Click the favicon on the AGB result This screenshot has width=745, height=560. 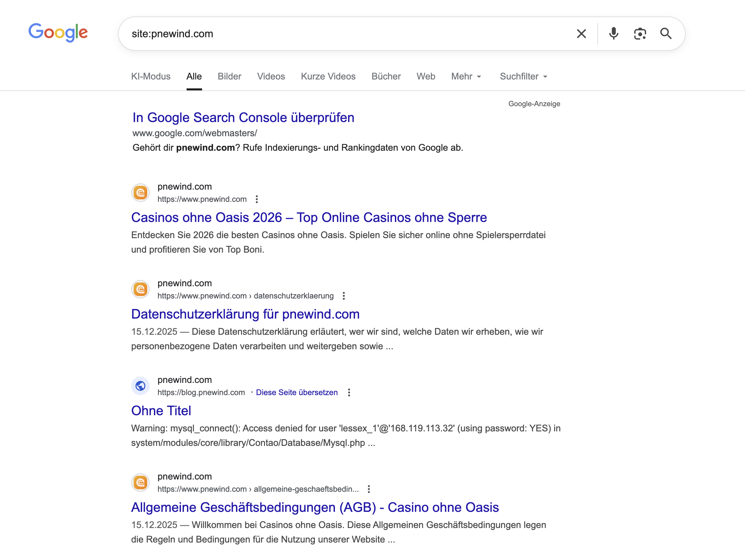pos(140,482)
